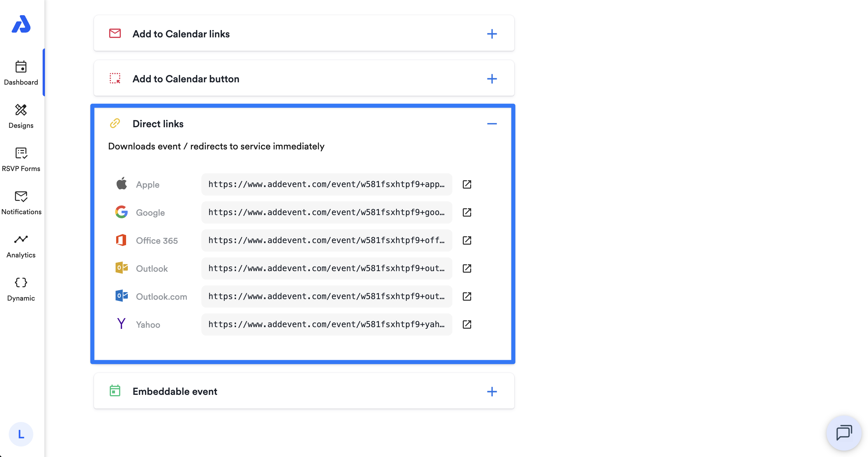Expand Add to Calendar button section
The width and height of the screenshot is (868, 457).
[491, 79]
